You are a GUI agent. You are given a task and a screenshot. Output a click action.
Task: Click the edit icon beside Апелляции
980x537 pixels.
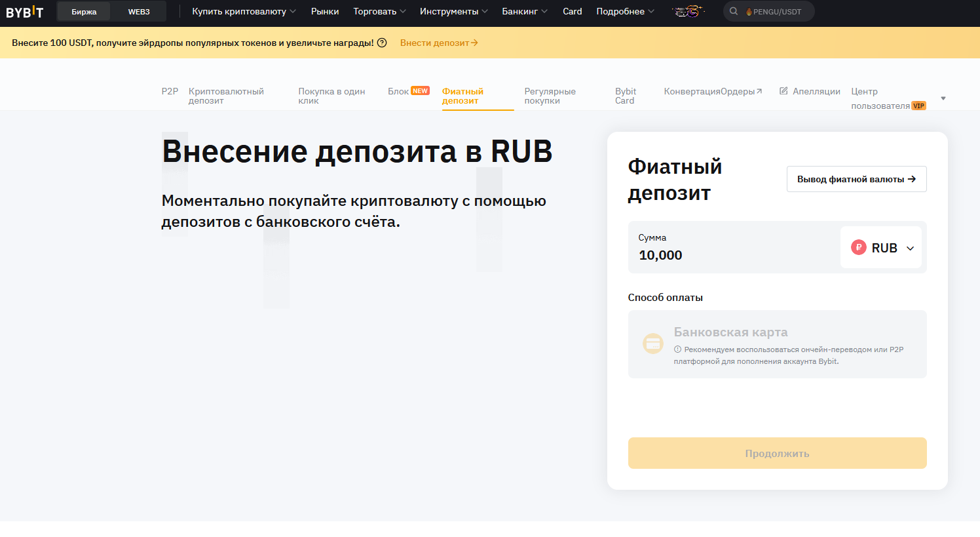pyautogui.click(x=783, y=91)
